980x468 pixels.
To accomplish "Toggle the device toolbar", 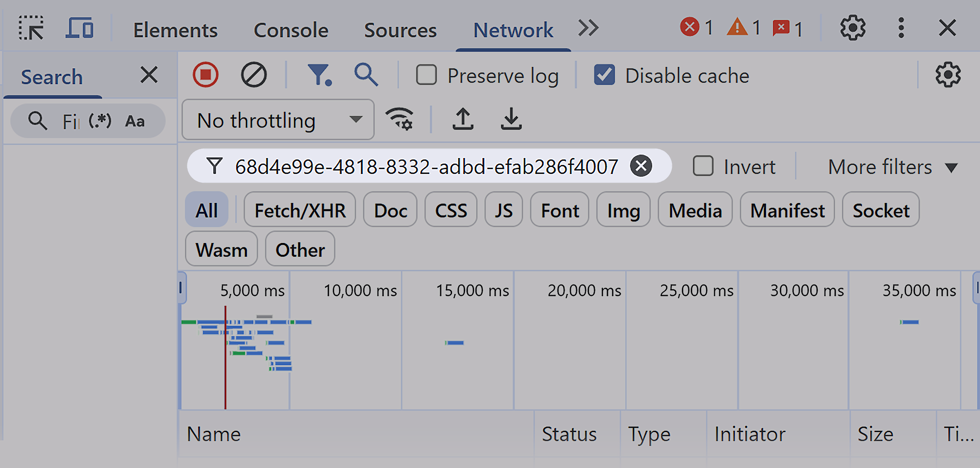I will 80,28.
